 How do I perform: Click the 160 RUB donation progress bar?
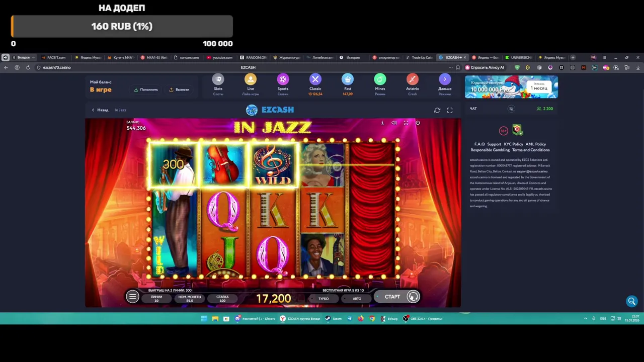[x=122, y=26]
